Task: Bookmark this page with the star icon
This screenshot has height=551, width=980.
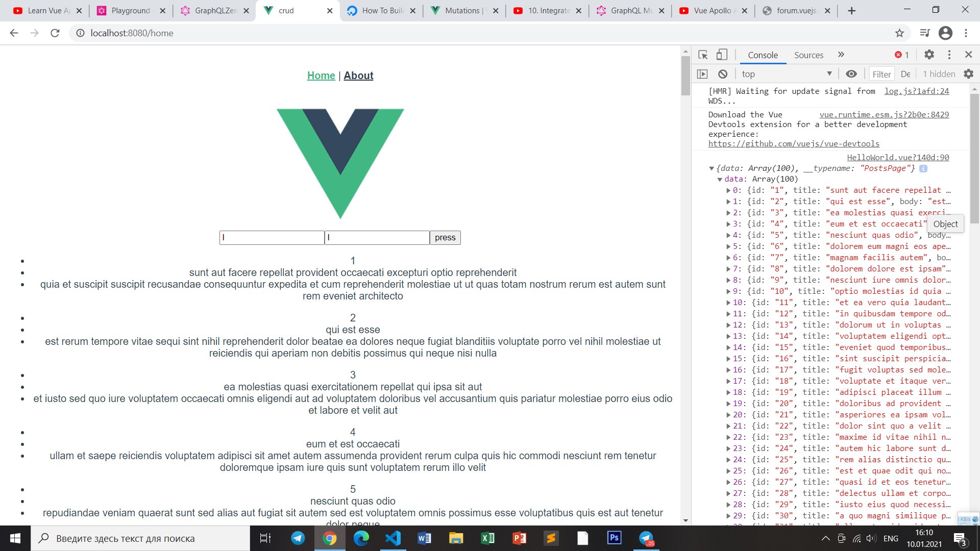Action: 899,33
